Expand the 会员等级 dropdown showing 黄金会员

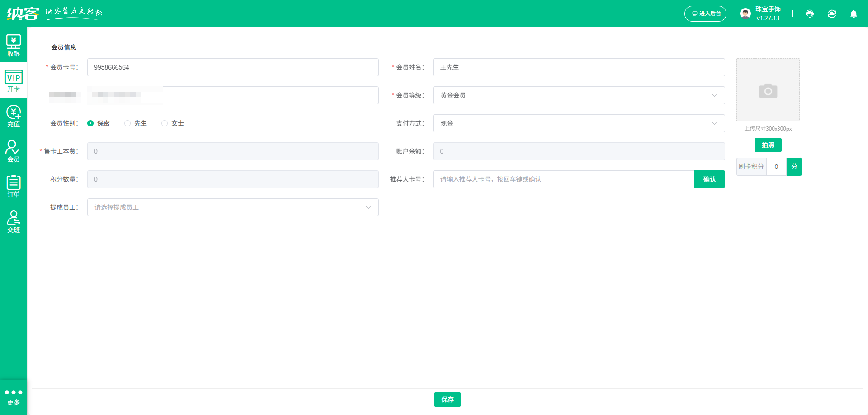(x=579, y=95)
